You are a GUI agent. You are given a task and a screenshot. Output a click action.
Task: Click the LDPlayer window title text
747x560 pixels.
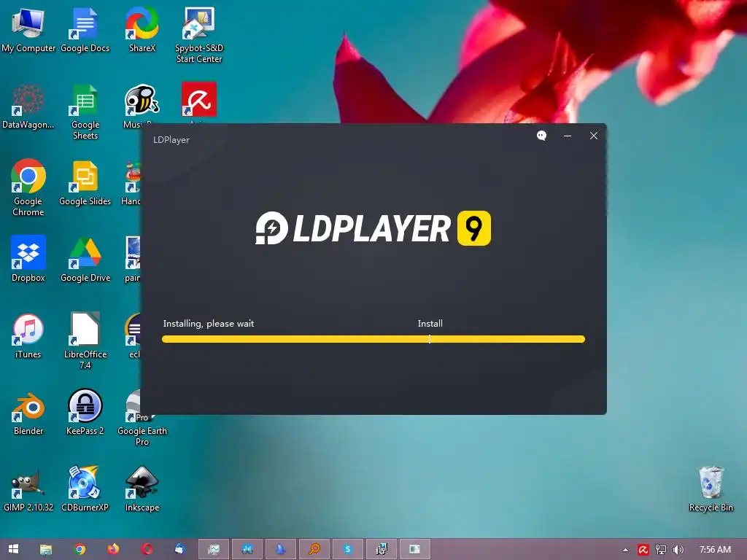point(171,139)
